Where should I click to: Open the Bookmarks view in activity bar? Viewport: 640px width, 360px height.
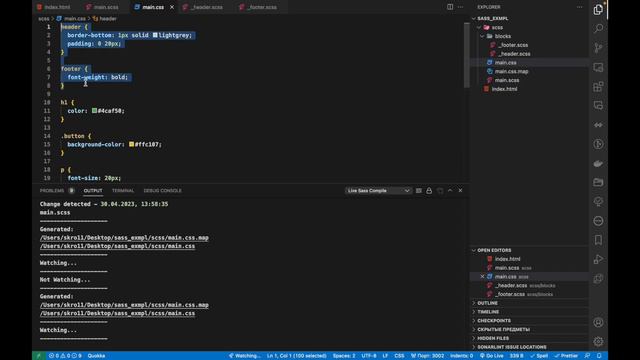(598, 240)
